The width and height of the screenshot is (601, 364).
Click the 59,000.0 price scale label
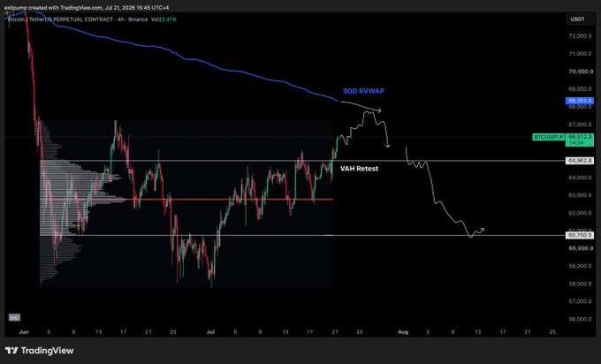(579, 266)
